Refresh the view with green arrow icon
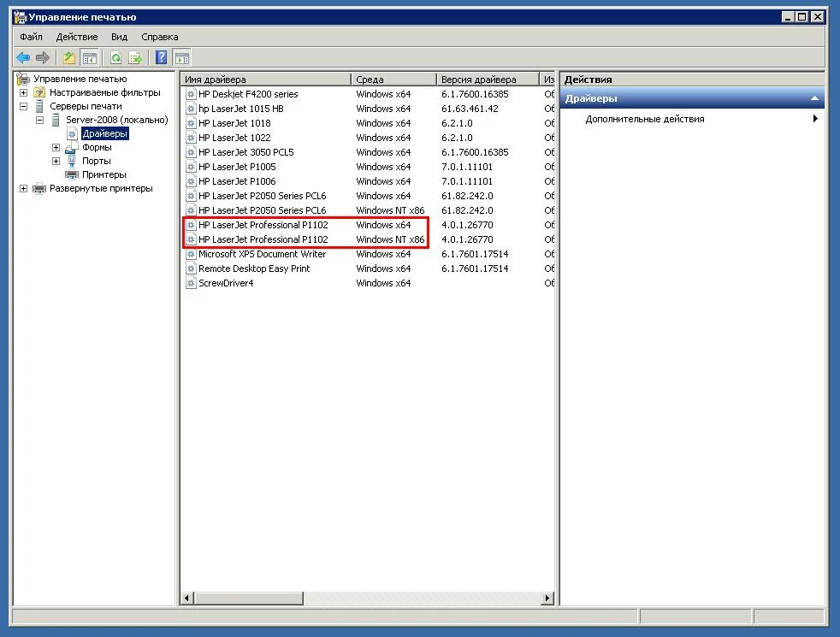 click(115, 57)
